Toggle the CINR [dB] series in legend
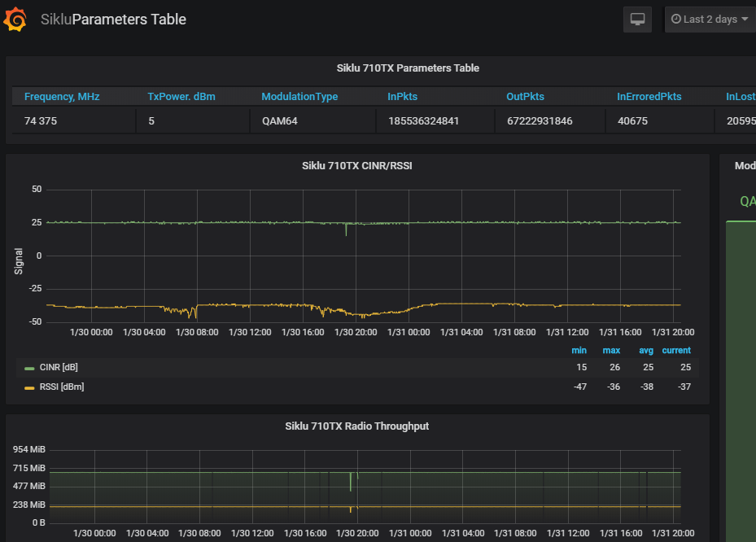The image size is (756, 542). click(59, 368)
